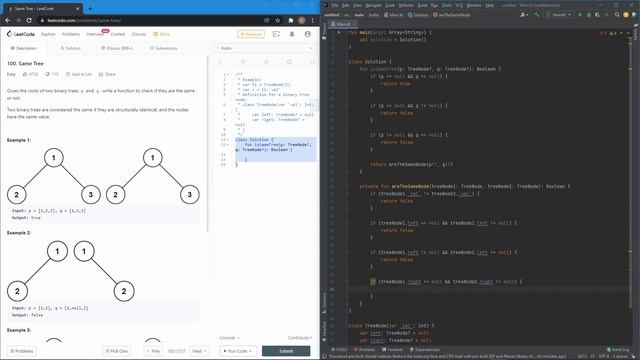Select the Main.kt editor tab in IntelliJ
Viewport: 640px width, 360px height.
point(344,24)
